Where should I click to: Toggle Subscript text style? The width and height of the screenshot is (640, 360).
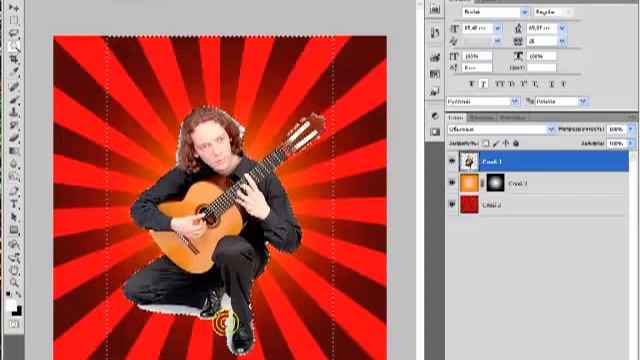click(536, 84)
